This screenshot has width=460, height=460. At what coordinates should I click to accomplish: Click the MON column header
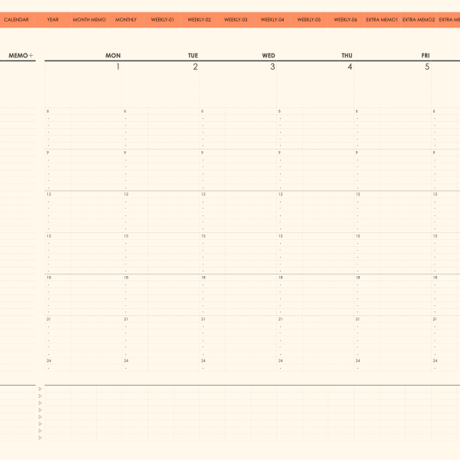pyautogui.click(x=113, y=55)
